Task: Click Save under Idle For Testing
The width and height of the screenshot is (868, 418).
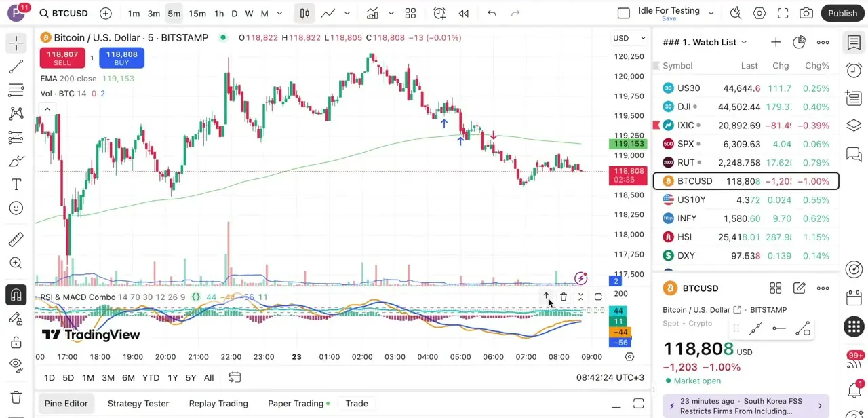Action: (669, 19)
